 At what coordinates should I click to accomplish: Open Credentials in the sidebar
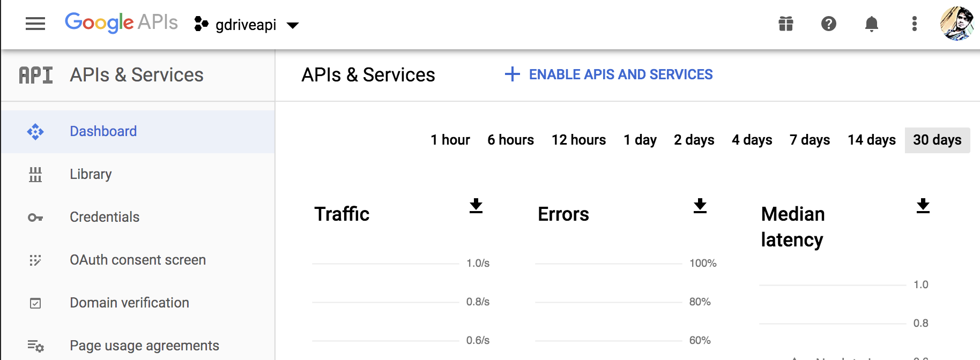(138, 217)
